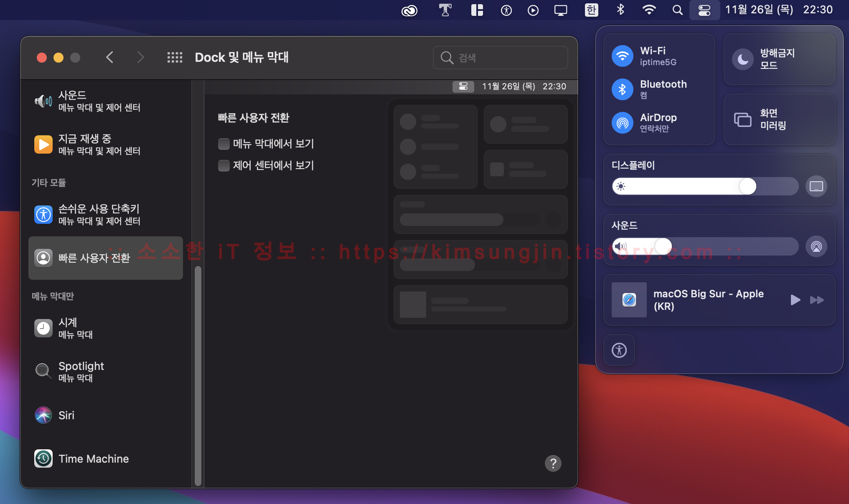Click accessibility shortcuts button in Control Center
Image resolution: width=849 pixels, height=504 pixels.
pos(619,350)
